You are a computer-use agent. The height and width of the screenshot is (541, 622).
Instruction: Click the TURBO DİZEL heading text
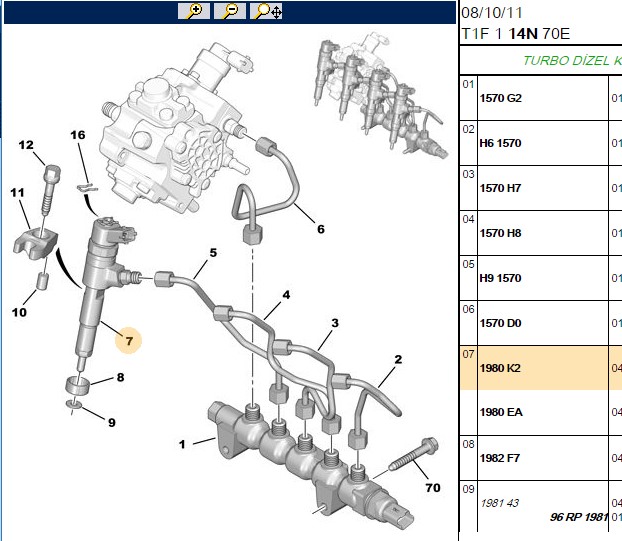(x=572, y=60)
